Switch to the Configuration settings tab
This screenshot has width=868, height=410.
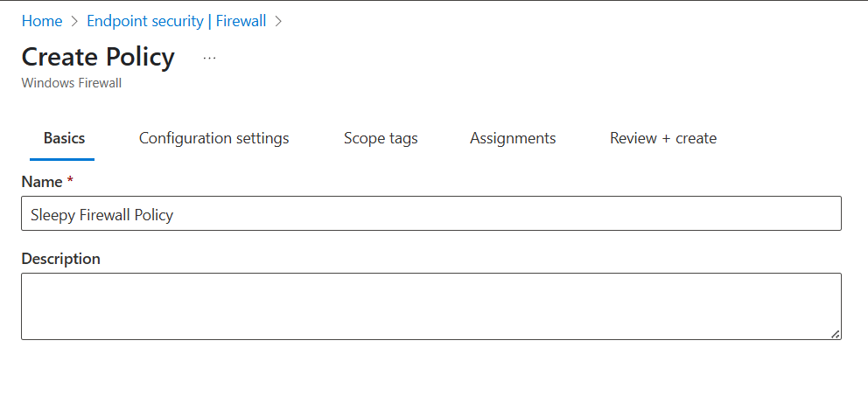(x=213, y=138)
